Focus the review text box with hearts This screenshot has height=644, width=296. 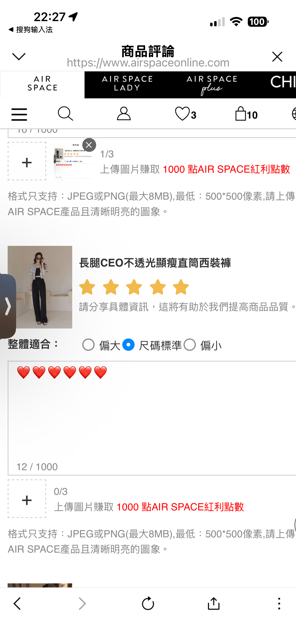click(152, 418)
